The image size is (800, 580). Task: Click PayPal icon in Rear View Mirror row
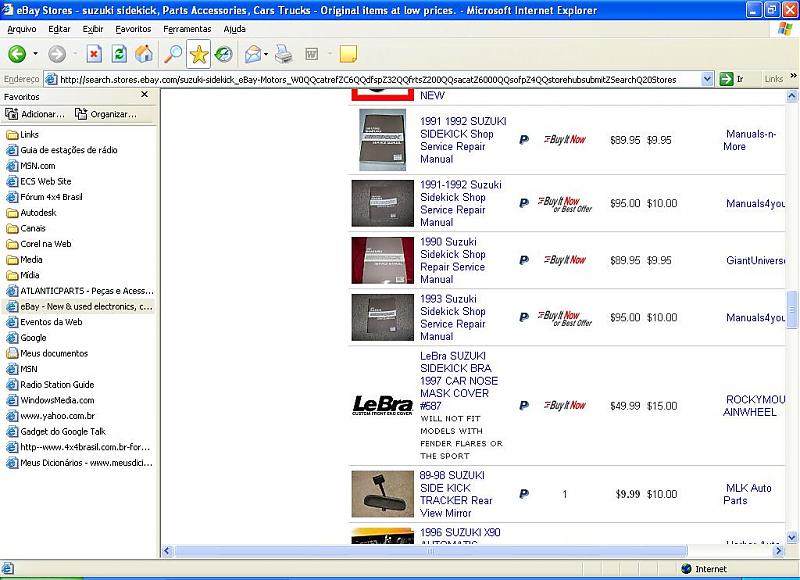pos(524,494)
